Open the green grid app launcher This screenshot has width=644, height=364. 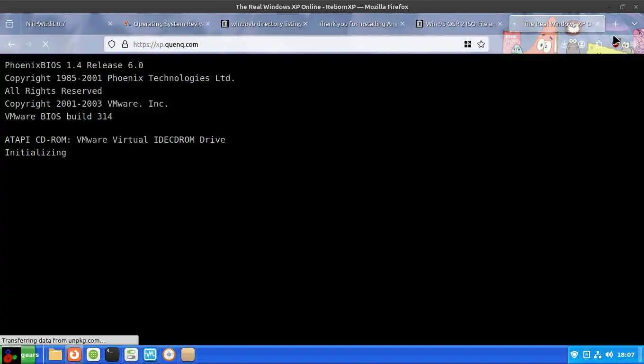click(x=93, y=355)
